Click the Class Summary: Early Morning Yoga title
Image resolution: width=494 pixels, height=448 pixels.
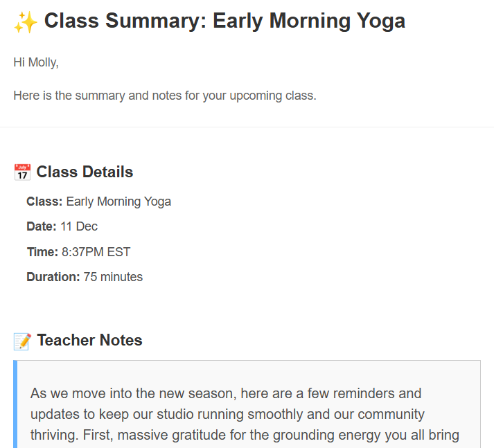pyautogui.click(x=224, y=21)
